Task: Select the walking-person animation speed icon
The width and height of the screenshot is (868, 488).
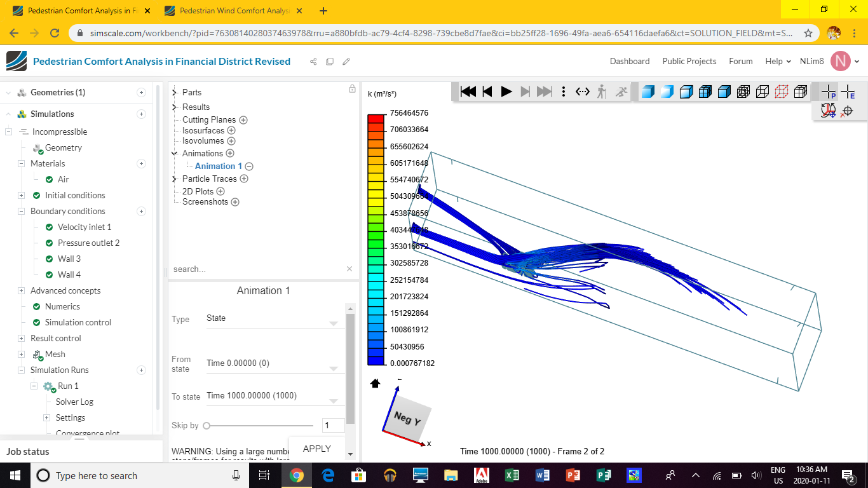Action: (x=602, y=91)
